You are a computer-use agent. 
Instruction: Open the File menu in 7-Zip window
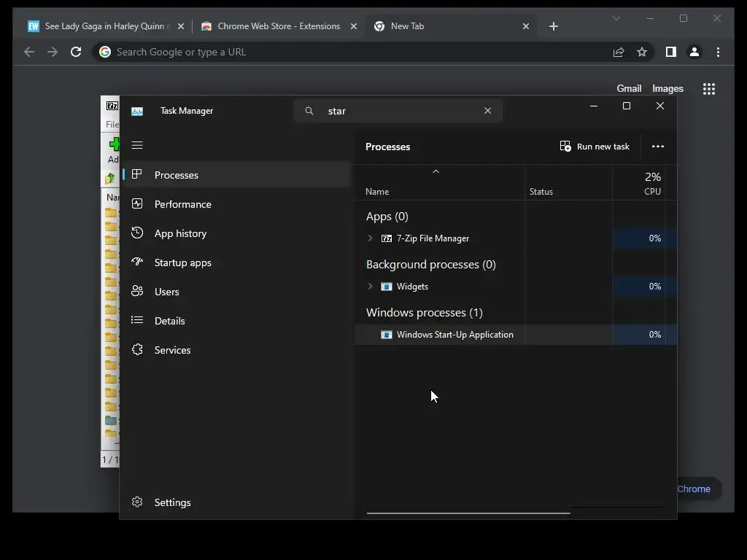point(112,124)
